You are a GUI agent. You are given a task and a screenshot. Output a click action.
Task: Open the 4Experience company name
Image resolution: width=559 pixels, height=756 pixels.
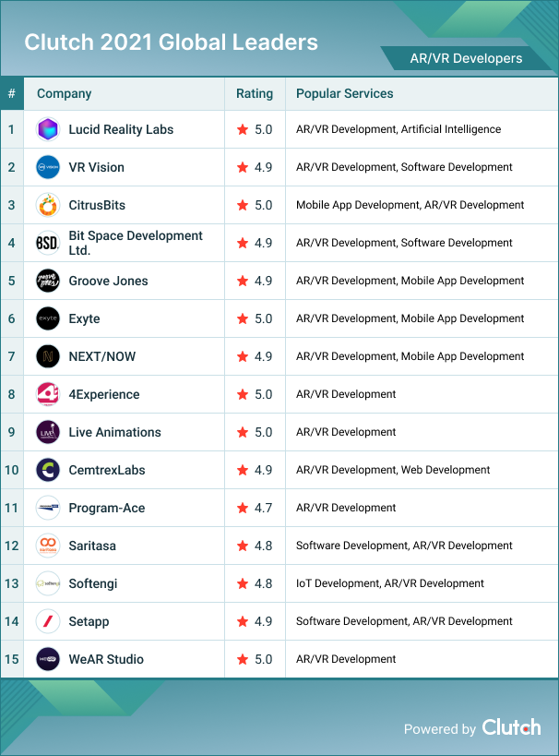104,394
